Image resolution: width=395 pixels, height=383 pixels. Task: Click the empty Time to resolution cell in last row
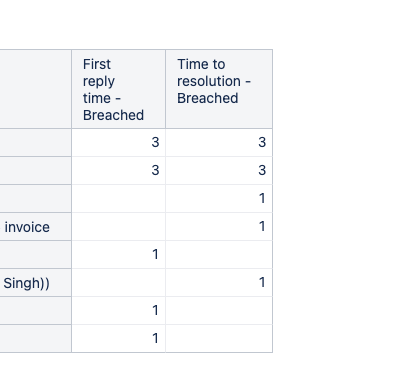(x=219, y=338)
